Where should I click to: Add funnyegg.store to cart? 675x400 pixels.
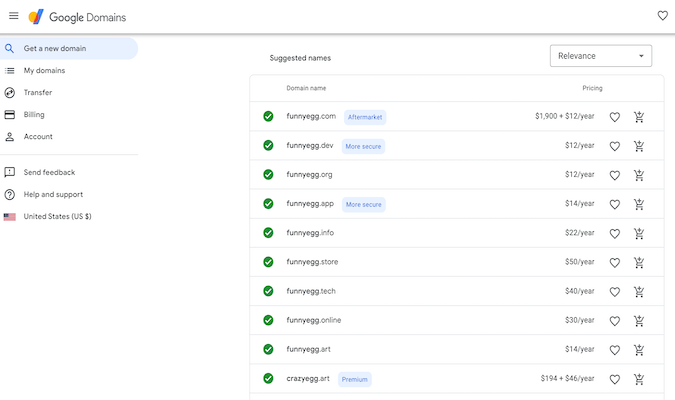pyautogui.click(x=639, y=262)
